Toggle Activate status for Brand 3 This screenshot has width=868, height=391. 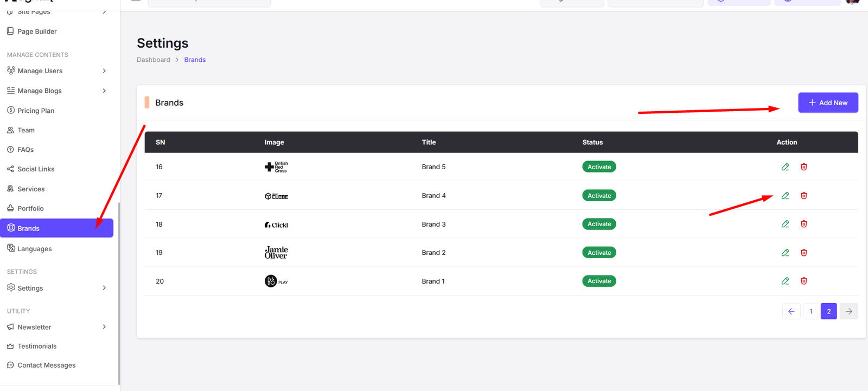599,224
